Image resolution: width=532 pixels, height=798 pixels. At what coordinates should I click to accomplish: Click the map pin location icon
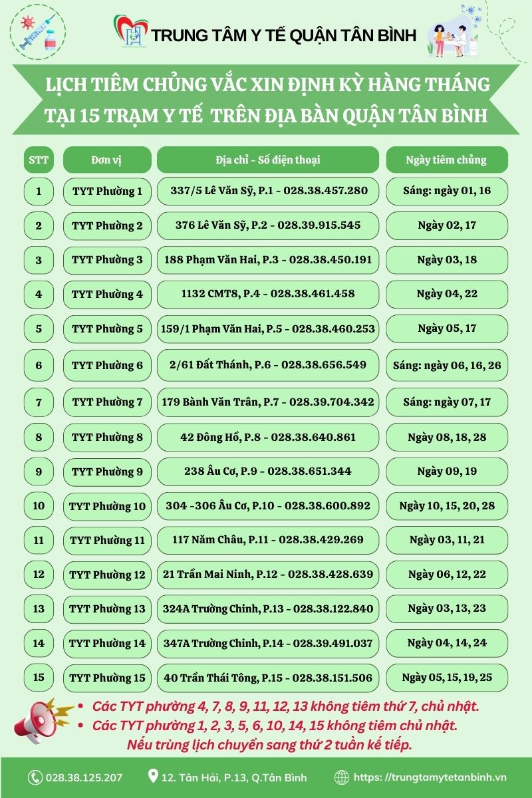click(x=154, y=776)
